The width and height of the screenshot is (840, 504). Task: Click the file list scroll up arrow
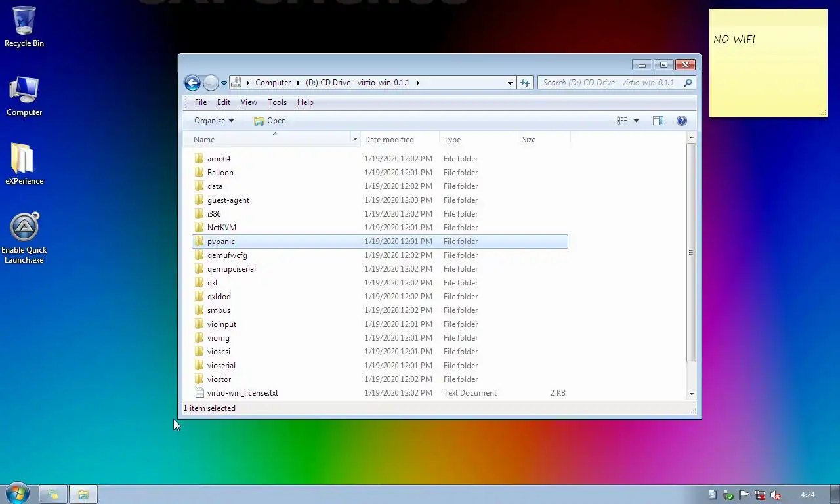click(691, 138)
